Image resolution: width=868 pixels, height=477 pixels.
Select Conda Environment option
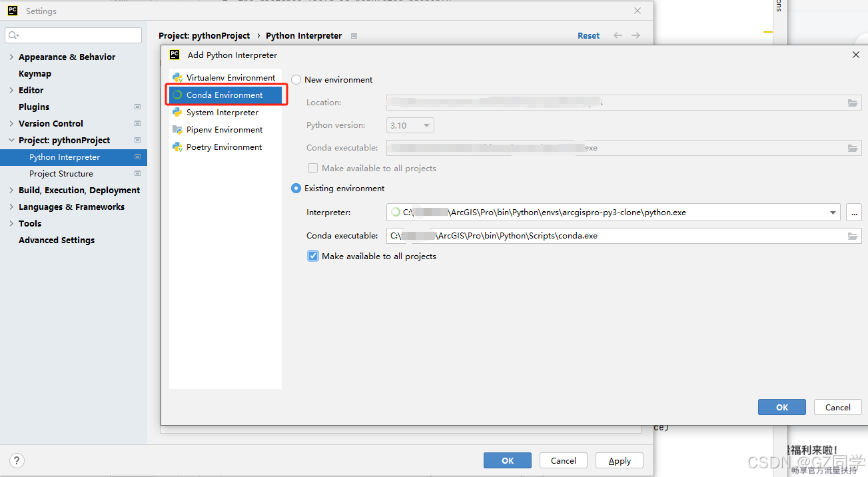coord(225,95)
